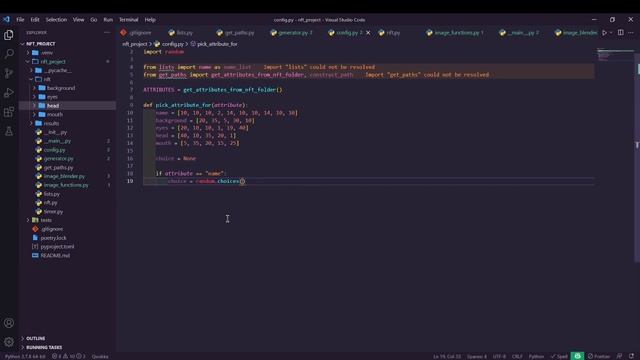Open the Run menu
640x360 pixels.
point(108,20)
